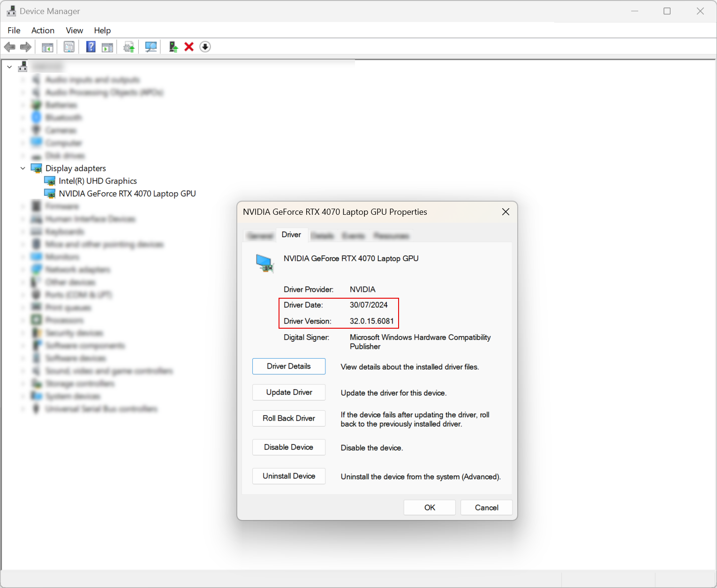Select the Driver tab
This screenshot has width=717, height=588.
click(291, 234)
